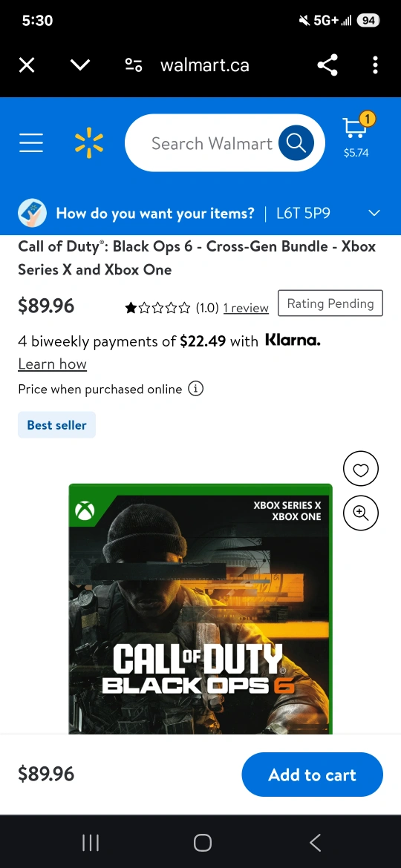Open the Black Ops 6 cover image

200,609
